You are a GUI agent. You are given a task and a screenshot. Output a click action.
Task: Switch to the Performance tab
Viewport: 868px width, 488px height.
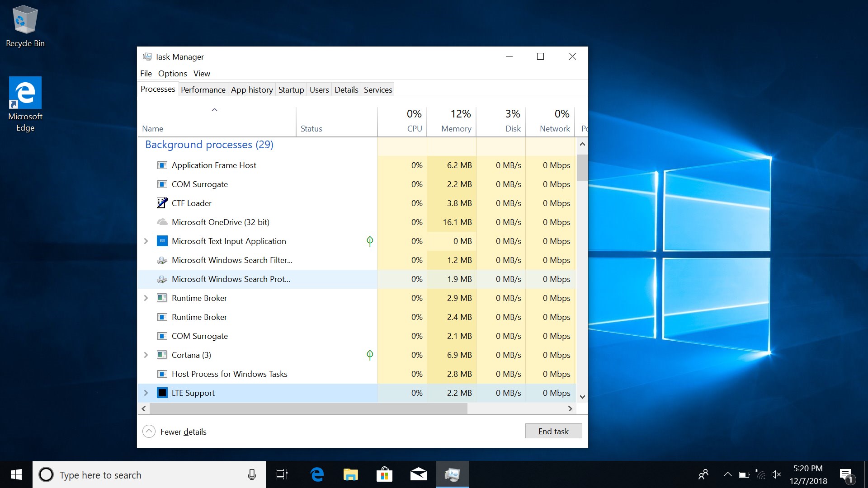(203, 89)
